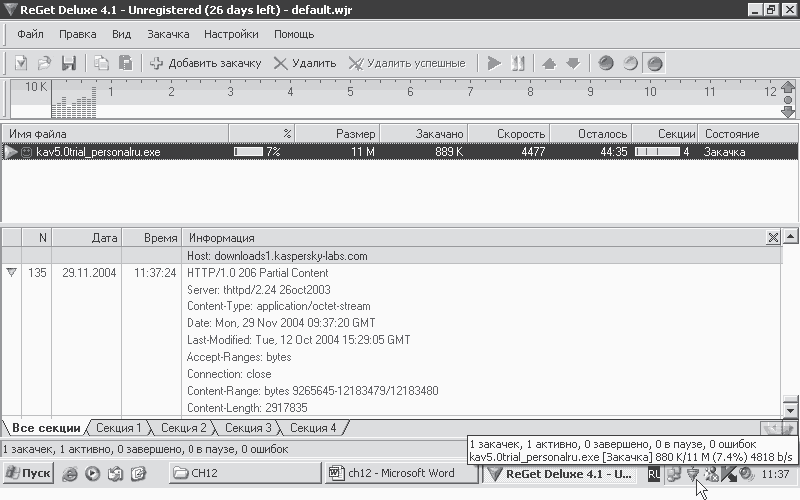Toggle the third round speed mode button
This screenshot has width=800, height=500.
pyautogui.click(x=655, y=64)
